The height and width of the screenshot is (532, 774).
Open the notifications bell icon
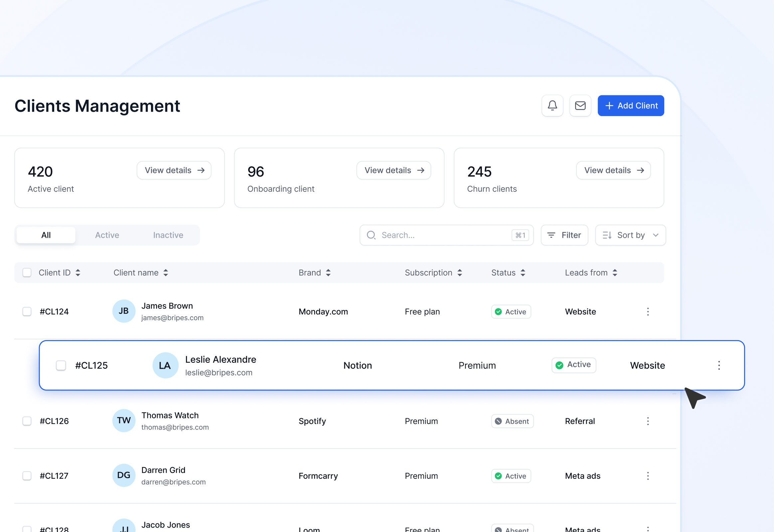click(552, 106)
